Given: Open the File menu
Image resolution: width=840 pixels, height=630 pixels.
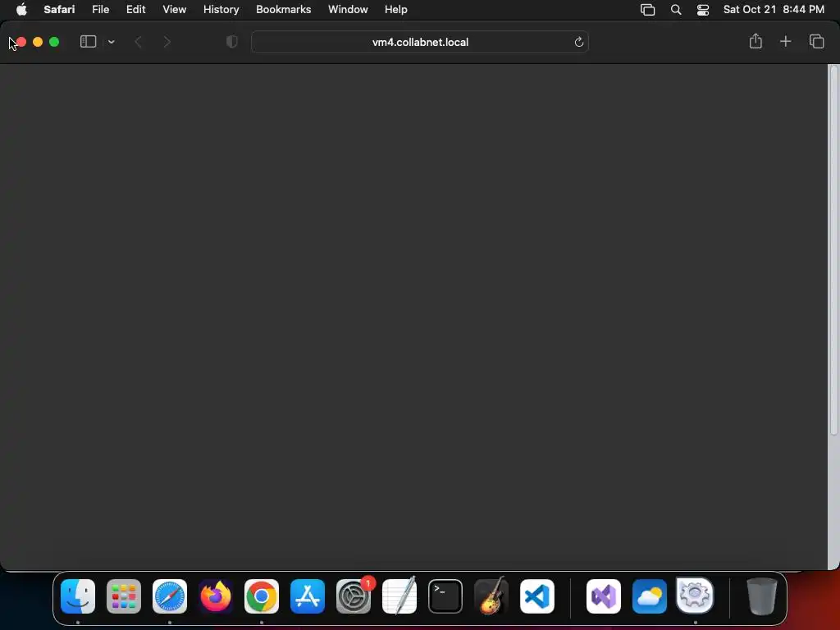Looking at the screenshot, I should tap(100, 10).
